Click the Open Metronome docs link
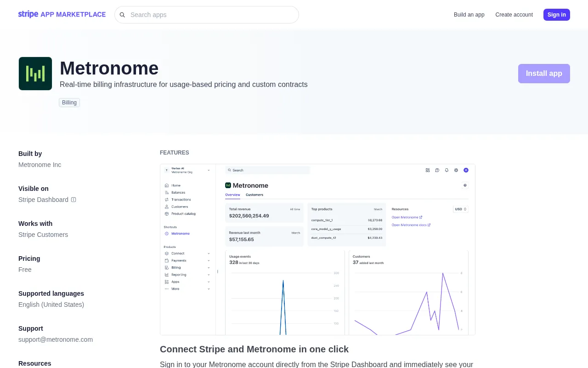The height and width of the screenshot is (368, 588). pyautogui.click(x=411, y=225)
